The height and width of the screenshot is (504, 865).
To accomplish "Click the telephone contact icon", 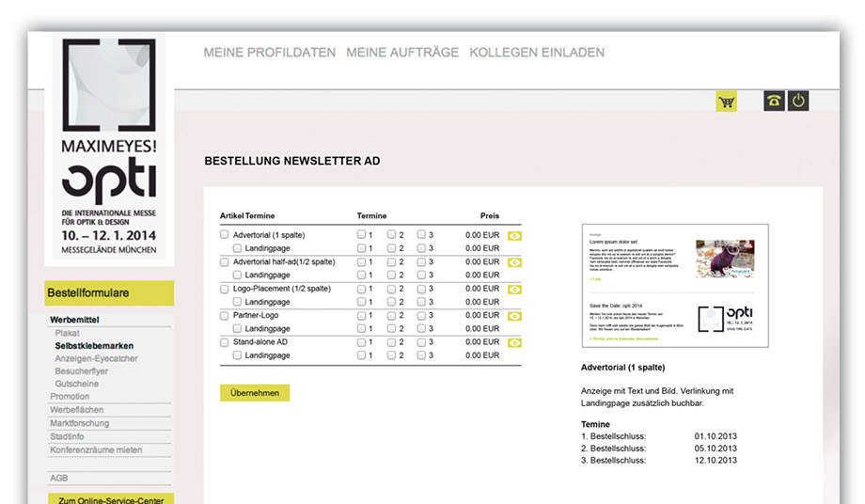I will point(774,102).
